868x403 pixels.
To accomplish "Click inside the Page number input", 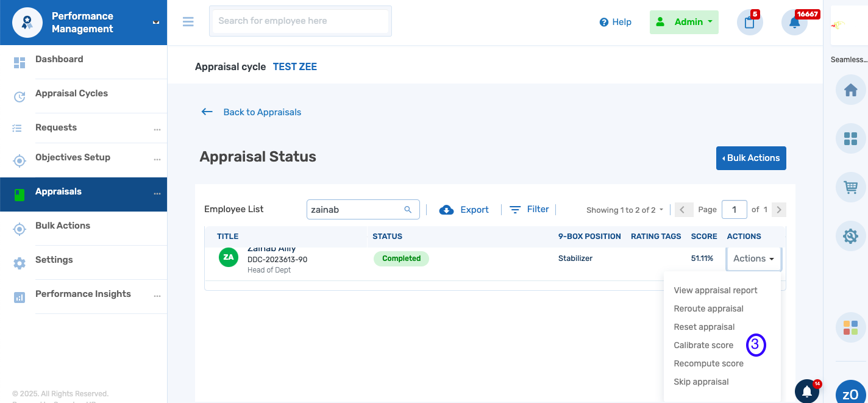I will point(734,210).
